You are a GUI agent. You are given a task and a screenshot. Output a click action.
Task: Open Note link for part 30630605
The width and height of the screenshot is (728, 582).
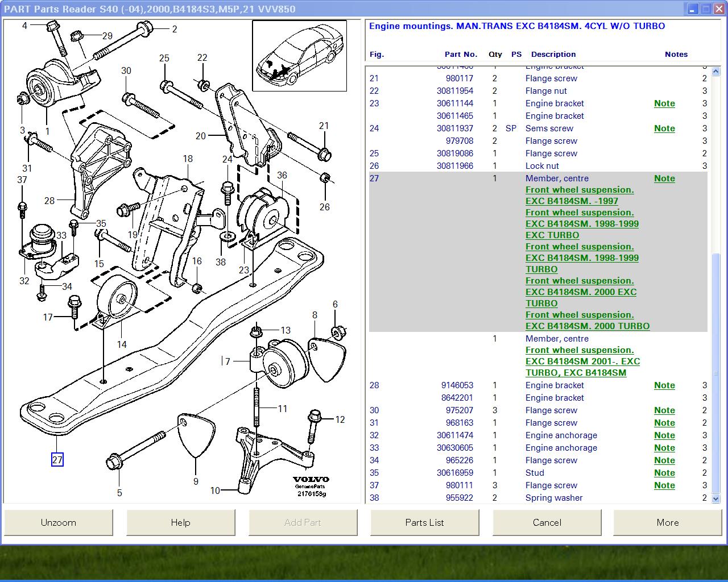point(664,448)
